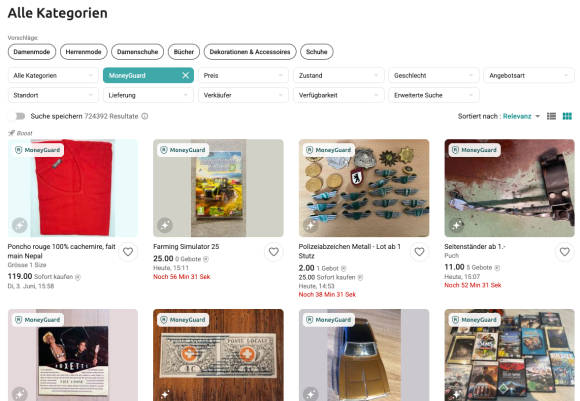
Task: Remove the MoneyGuard filter with X
Action: (186, 75)
